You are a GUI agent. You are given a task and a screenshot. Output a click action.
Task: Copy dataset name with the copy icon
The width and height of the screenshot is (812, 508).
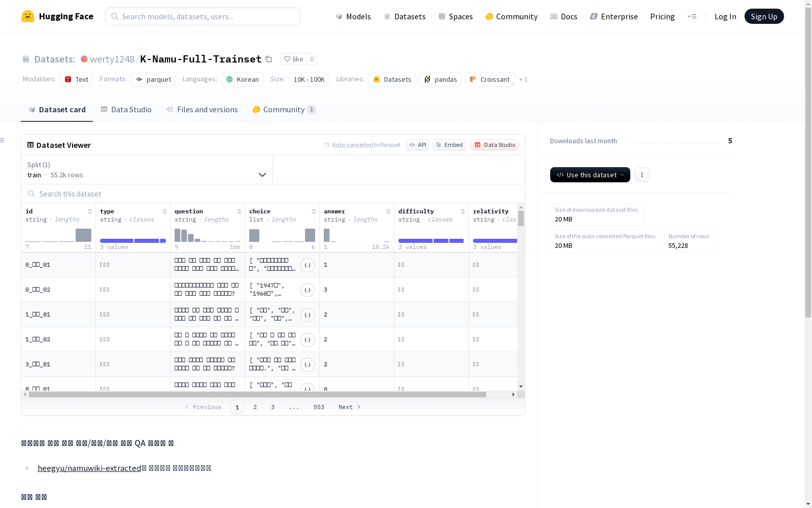pos(269,59)
